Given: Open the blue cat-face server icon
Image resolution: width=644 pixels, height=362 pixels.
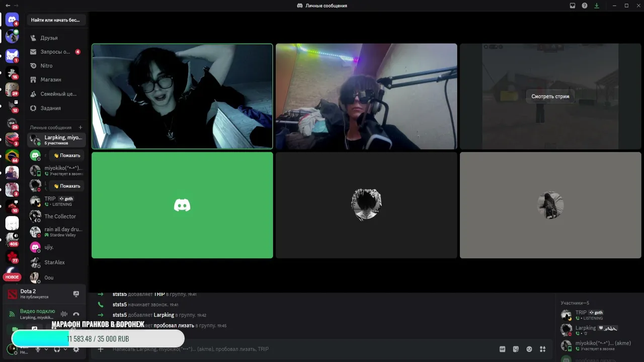Looking at the screenshot, I should (x=12, y=55).
